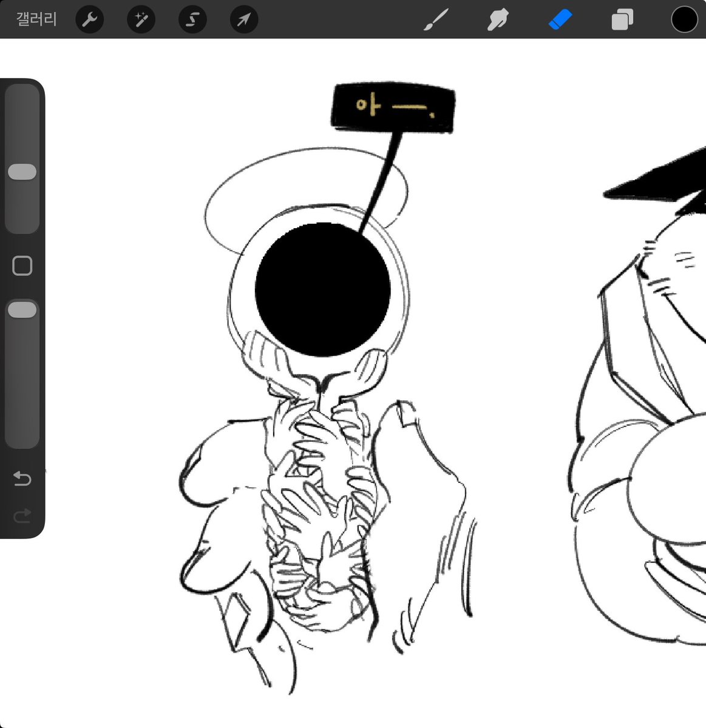The height and width of the screenshot is (728, 706).
Task: Activate the Transform arrow tool
Action: point(244,20)
